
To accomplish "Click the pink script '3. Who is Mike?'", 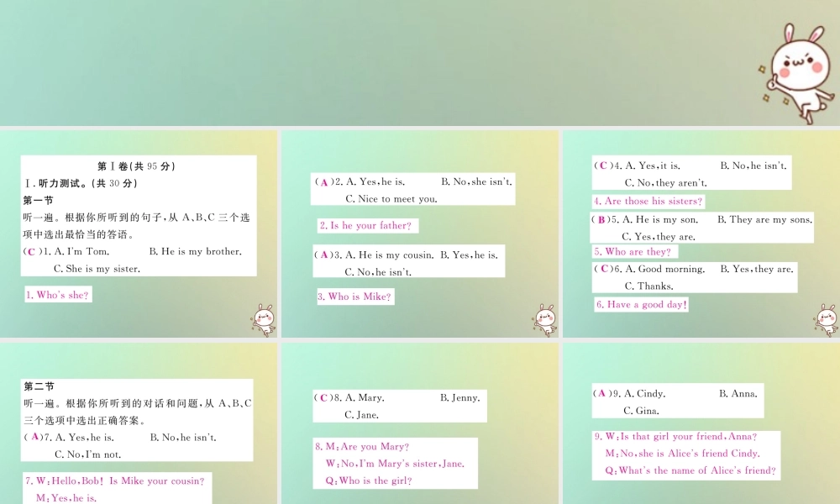I will (354, 297).
